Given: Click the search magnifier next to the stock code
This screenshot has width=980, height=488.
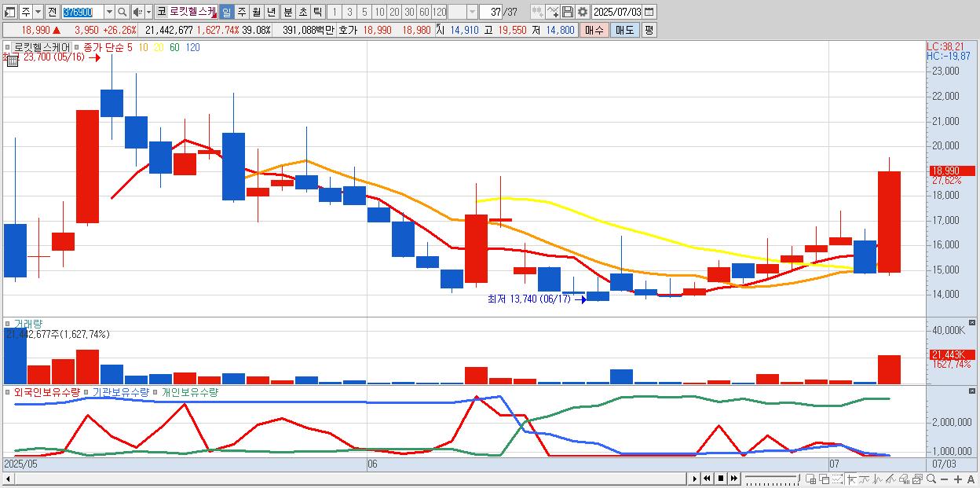Looking at the screenshot, I should pos(122,12).
